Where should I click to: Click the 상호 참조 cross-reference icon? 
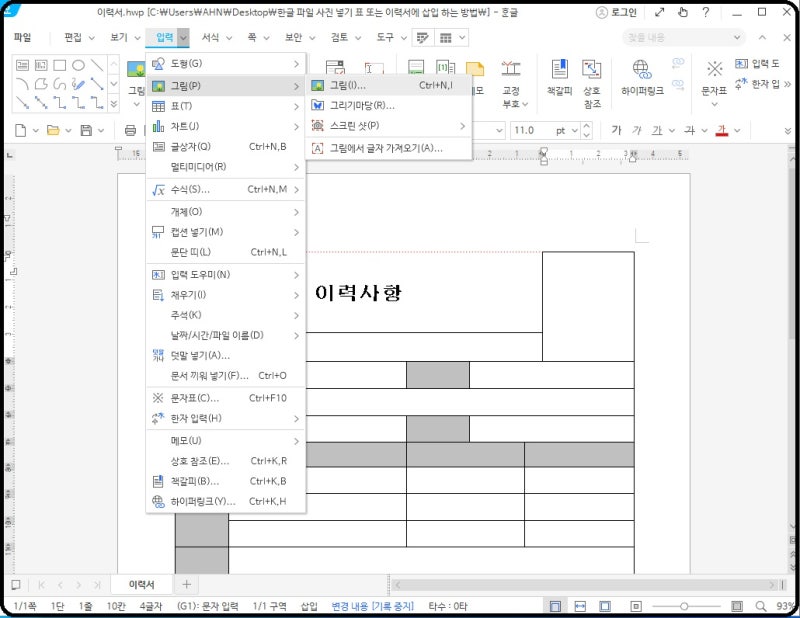coord(590,70)
